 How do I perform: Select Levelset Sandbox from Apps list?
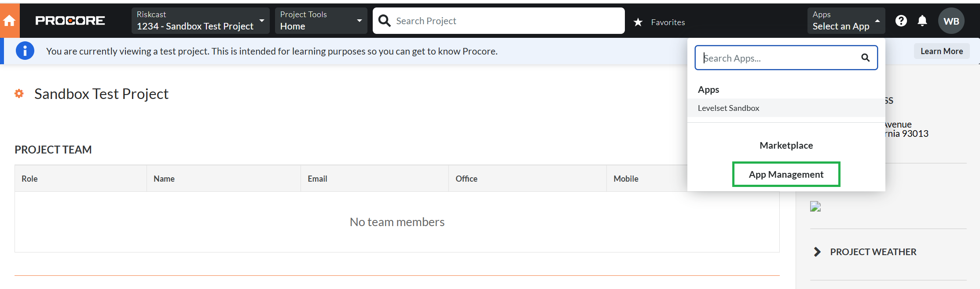[x=728, y=108]
